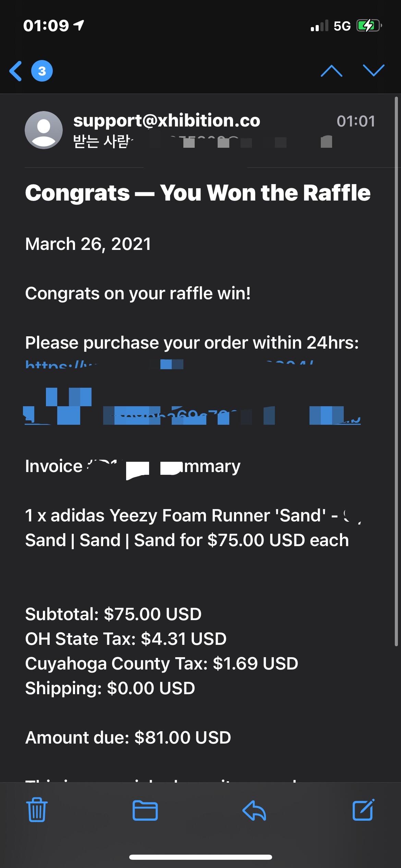
Task: Tap the email timestamp 01:01
Action: [355, 121]
